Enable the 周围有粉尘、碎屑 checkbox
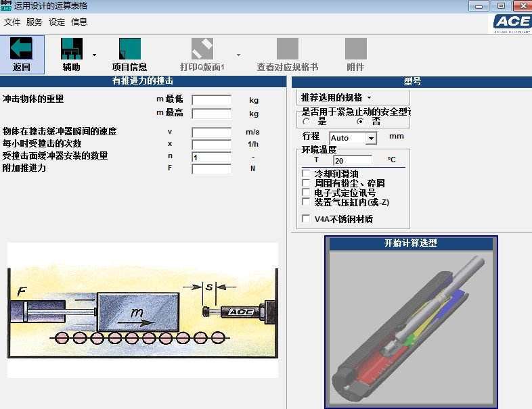 [x=306, y=183]
